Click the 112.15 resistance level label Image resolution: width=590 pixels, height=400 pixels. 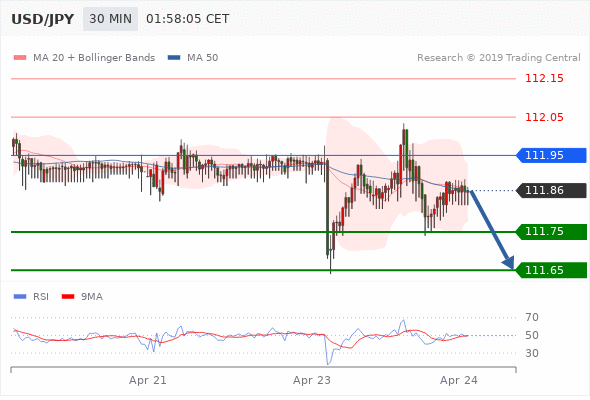[544, 78]
